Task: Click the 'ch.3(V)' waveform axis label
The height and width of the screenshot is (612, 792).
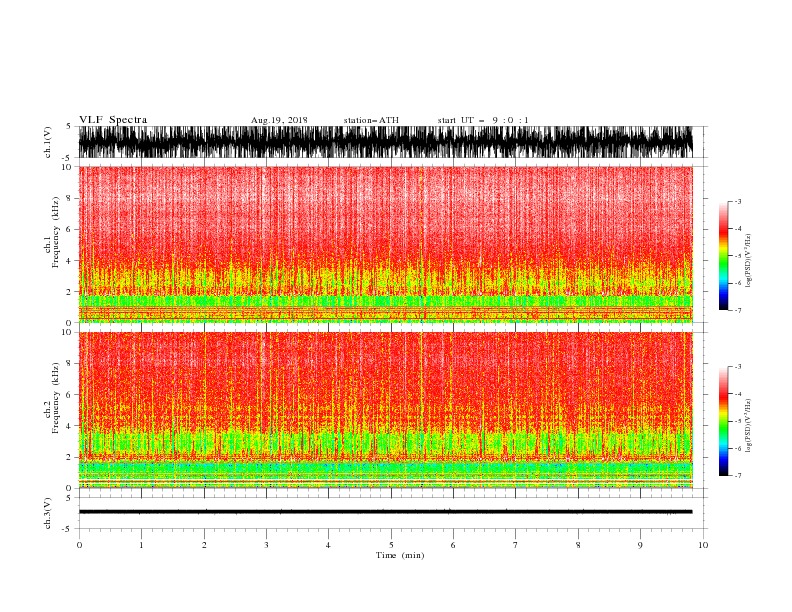Action: point(48,513)
